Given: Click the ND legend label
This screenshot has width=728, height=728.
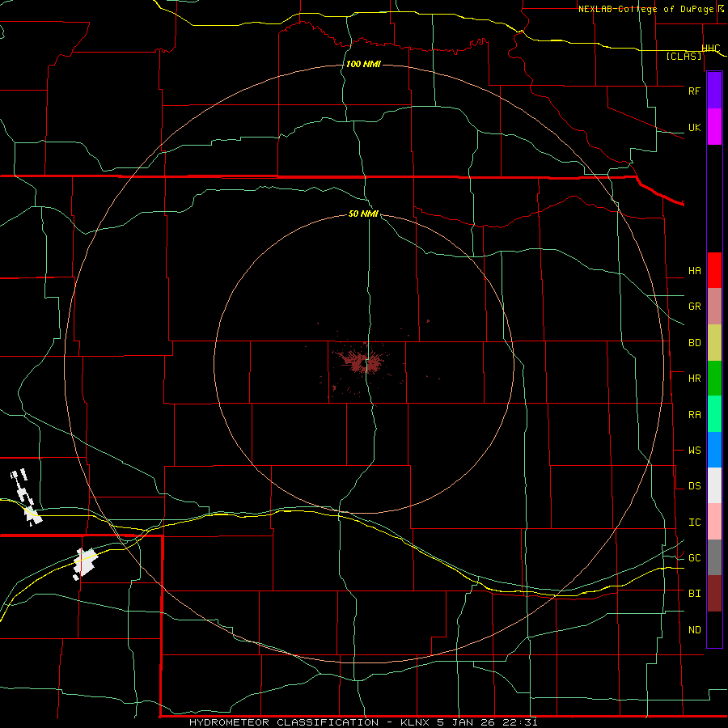Looking at the screenshot, I should pos(694,630).
